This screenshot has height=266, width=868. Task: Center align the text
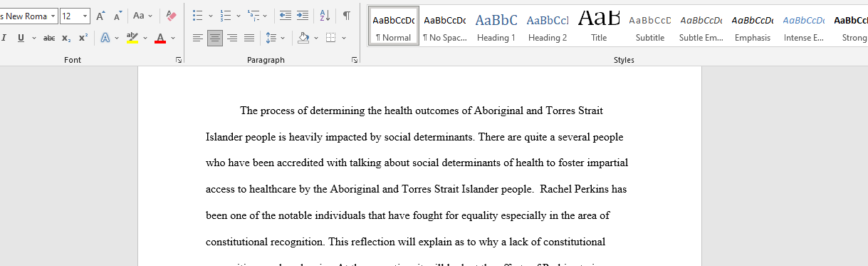point(215,38)
